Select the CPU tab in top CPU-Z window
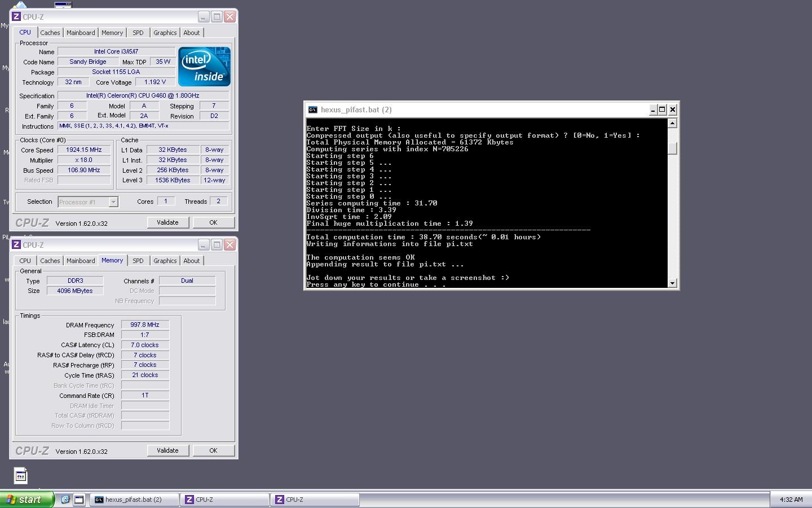Screen dimensions: 812x508 pyautogui.click(x=25, y=32)
